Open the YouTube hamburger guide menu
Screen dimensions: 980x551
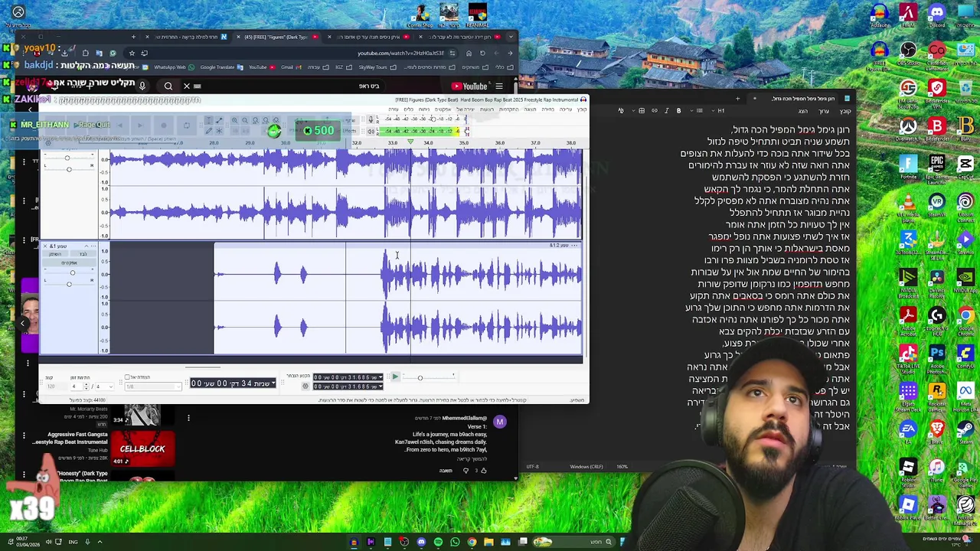[498, 86]
